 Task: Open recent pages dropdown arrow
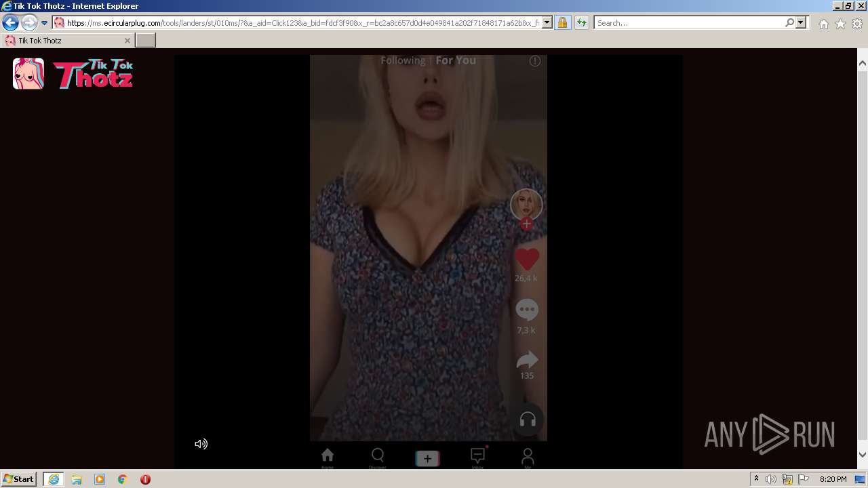click(x=44, y=23)
